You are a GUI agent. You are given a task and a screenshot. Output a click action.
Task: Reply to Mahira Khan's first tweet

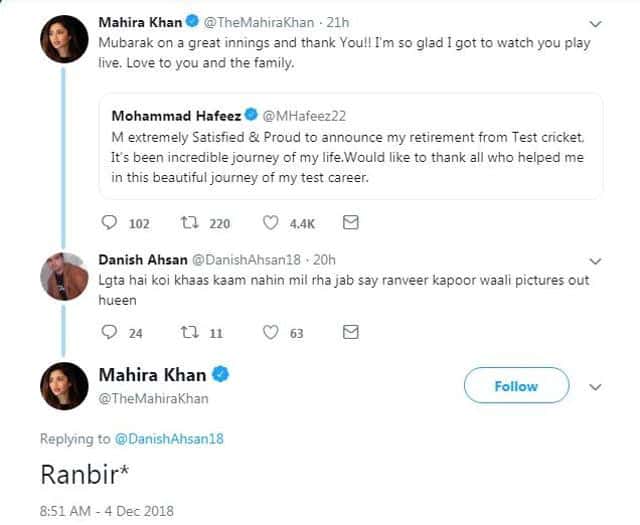(x=110, y=223)
